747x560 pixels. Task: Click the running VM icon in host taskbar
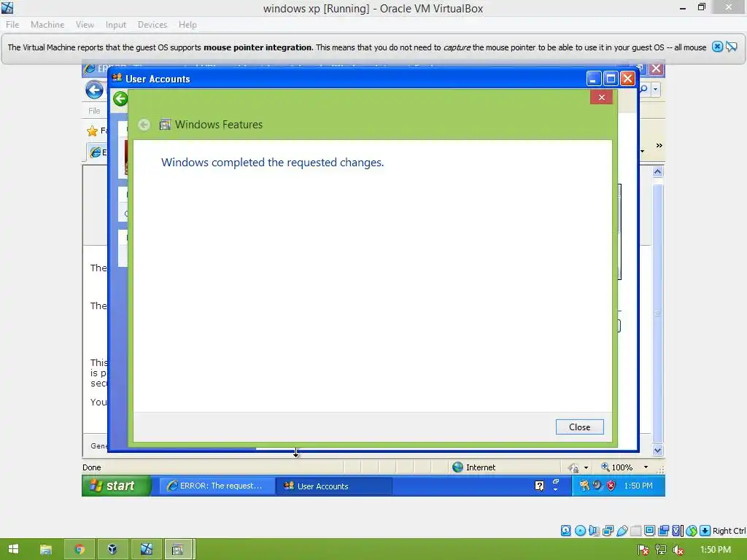coord(146,550)
